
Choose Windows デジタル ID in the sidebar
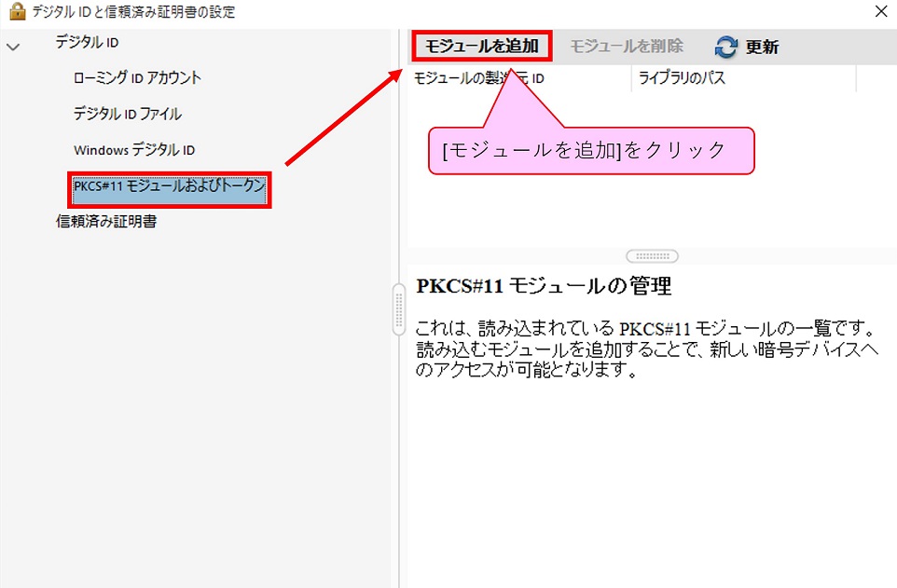pyautogui.click(x=134, y=150)
